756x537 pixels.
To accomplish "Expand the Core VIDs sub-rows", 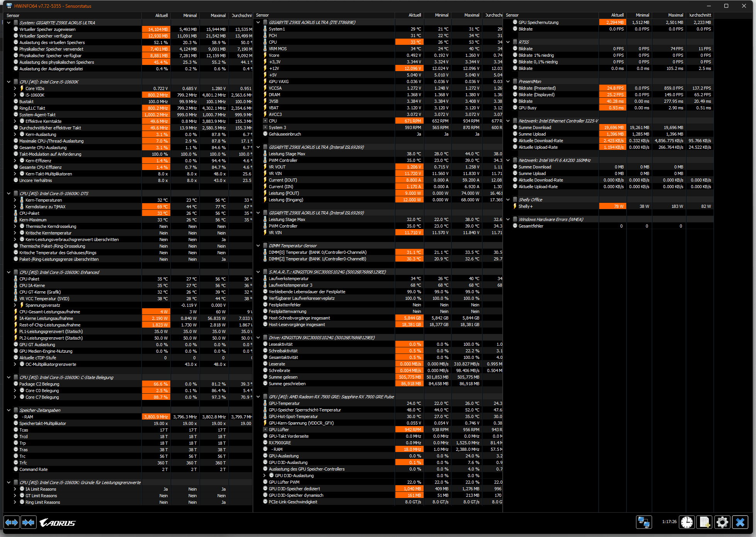I will tap(15, 88).
